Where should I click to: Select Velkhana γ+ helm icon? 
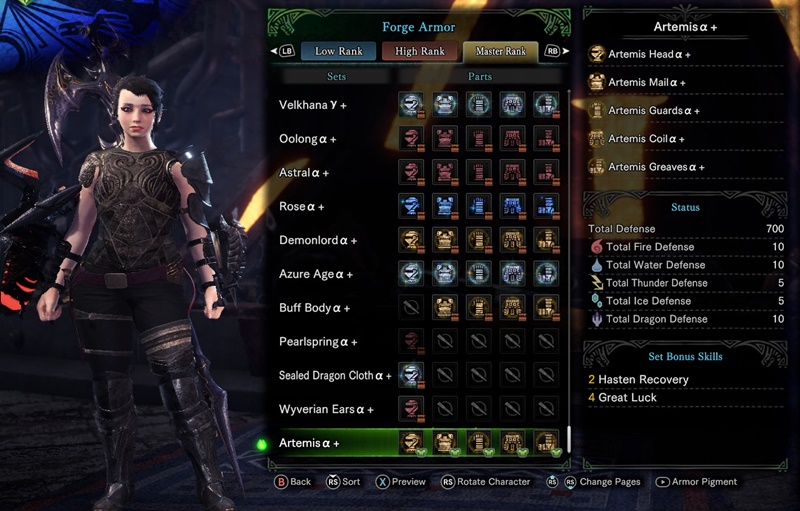click(411, 105)
